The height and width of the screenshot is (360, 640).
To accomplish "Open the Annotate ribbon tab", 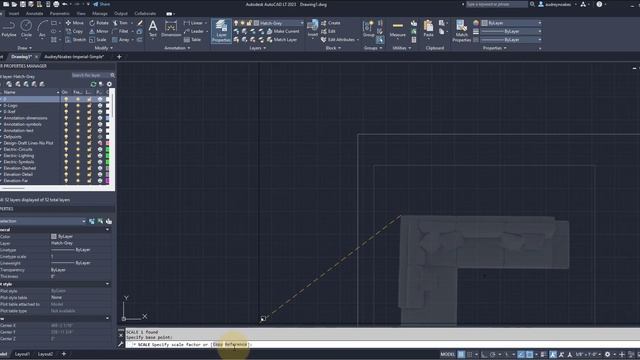I will (x=34, y=13).
